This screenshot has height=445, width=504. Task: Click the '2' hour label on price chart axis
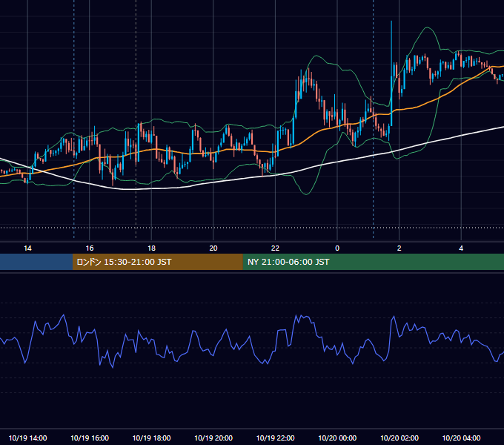tap(399, 248)
